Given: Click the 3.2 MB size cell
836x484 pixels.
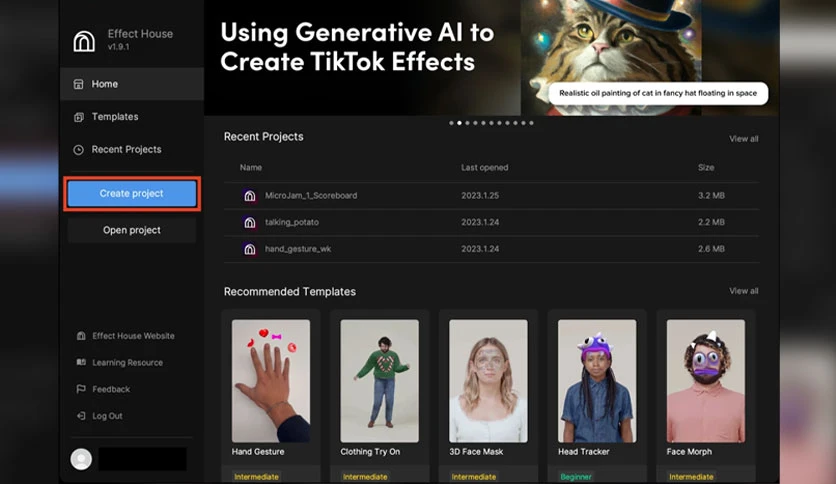Looking at the screenshot, I should point(711,196).
